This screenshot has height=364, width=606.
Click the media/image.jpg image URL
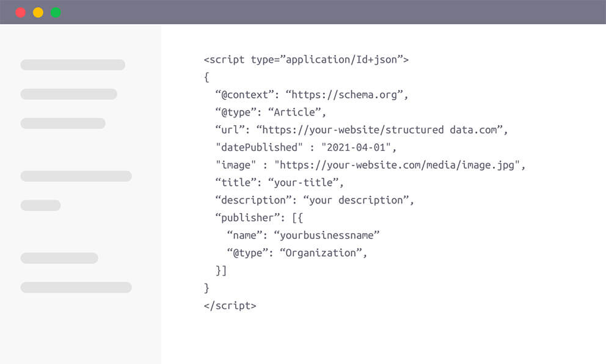[397, 165]
